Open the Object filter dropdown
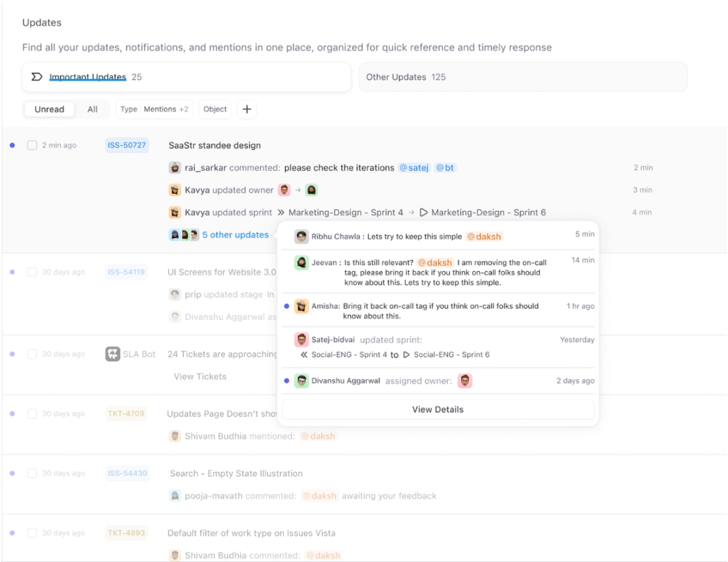 214,109
